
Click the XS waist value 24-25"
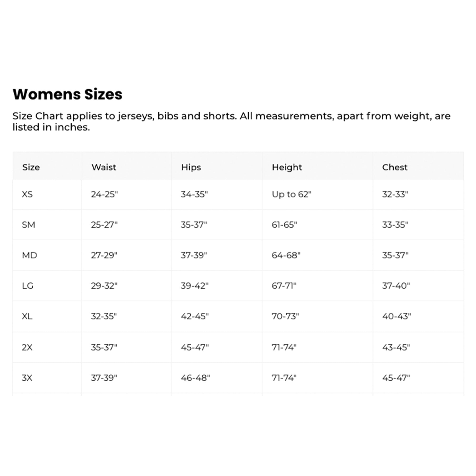tap(104, 194)
